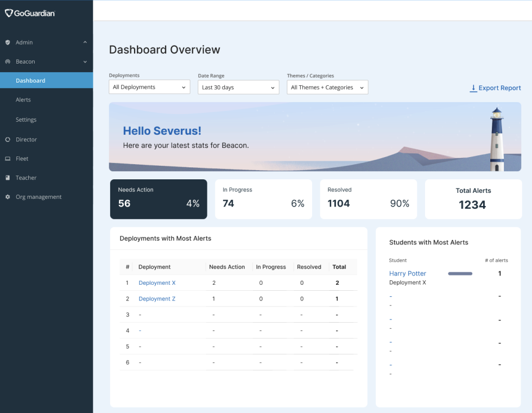Click Deployment X under Harry Potter
Image resolution: width=532 pixels, height=413 pixels.
click(408, 283)
